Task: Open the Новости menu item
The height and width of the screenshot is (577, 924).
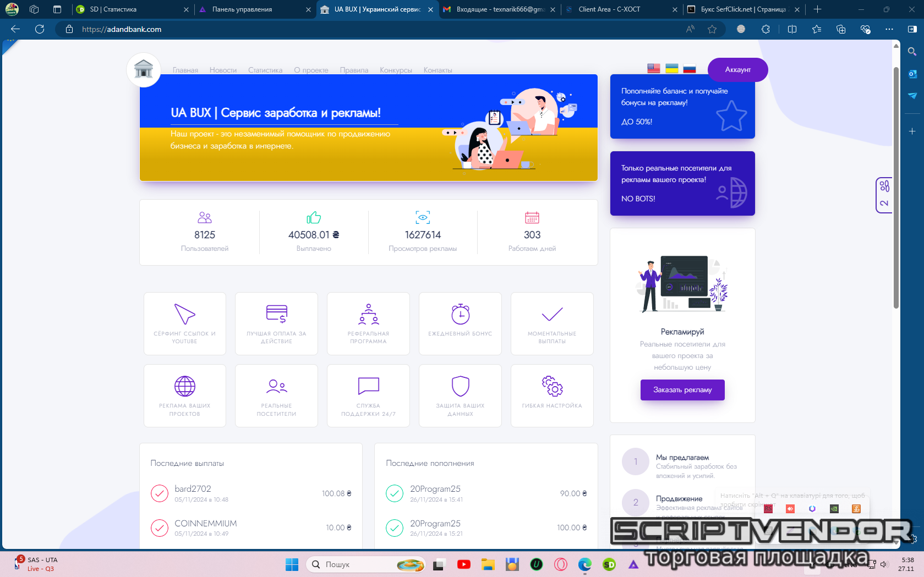Action: tap(223, 70)
